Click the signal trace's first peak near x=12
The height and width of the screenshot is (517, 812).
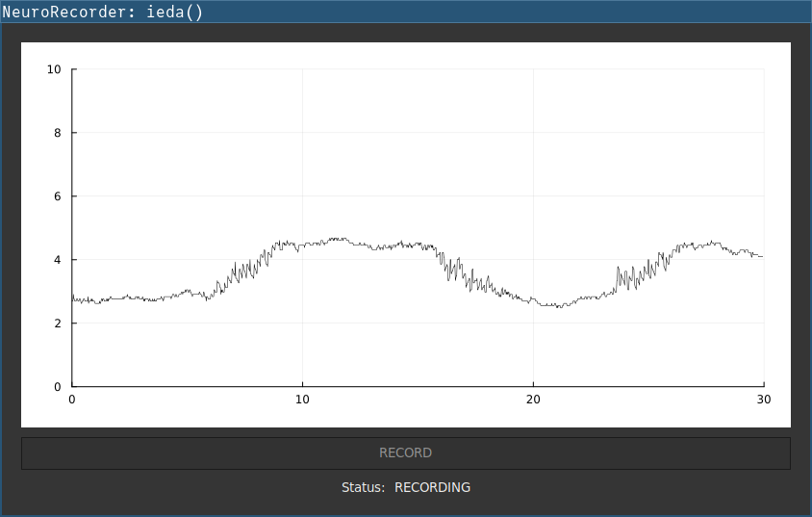tap(337, 239)
